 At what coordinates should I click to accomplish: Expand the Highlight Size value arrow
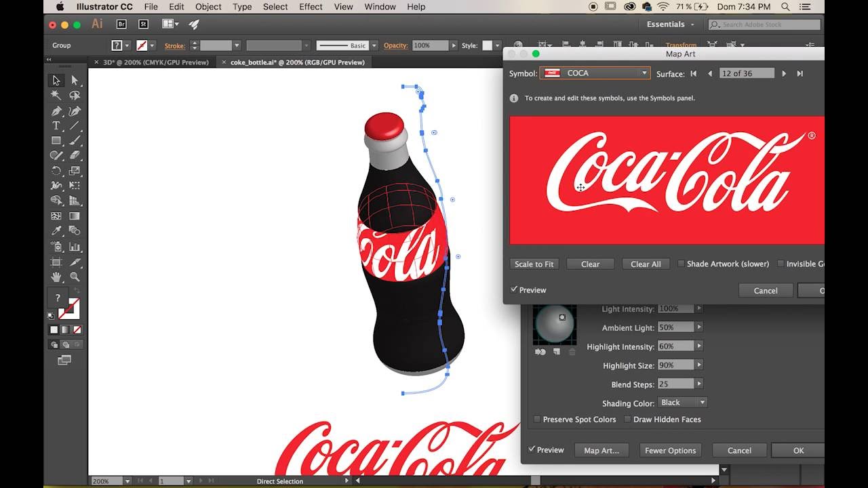coord(698,365)
